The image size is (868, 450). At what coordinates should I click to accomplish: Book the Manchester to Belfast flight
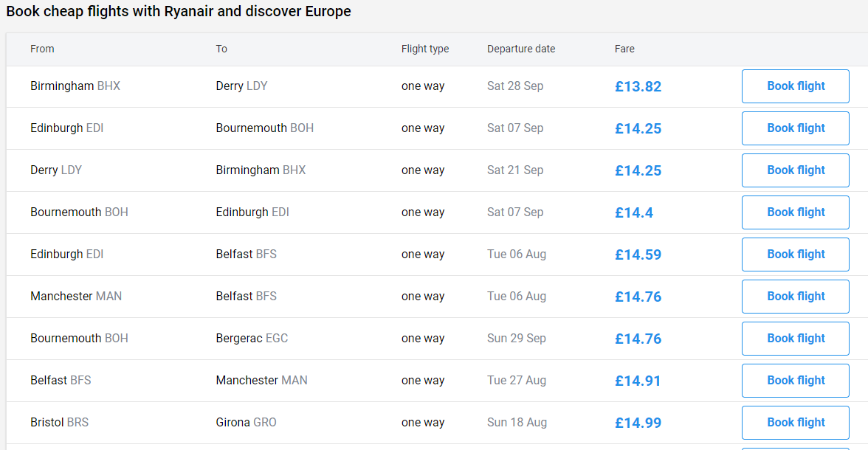tap(796, 297)
